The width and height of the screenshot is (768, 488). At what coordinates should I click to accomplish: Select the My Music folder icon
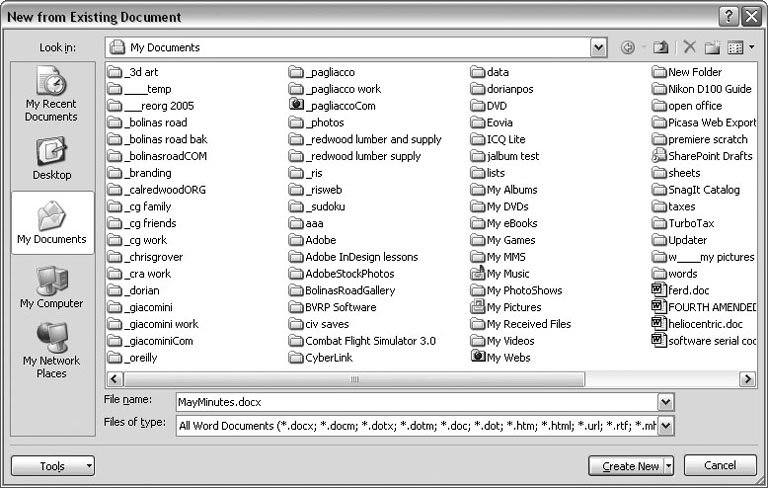[478, 273]
